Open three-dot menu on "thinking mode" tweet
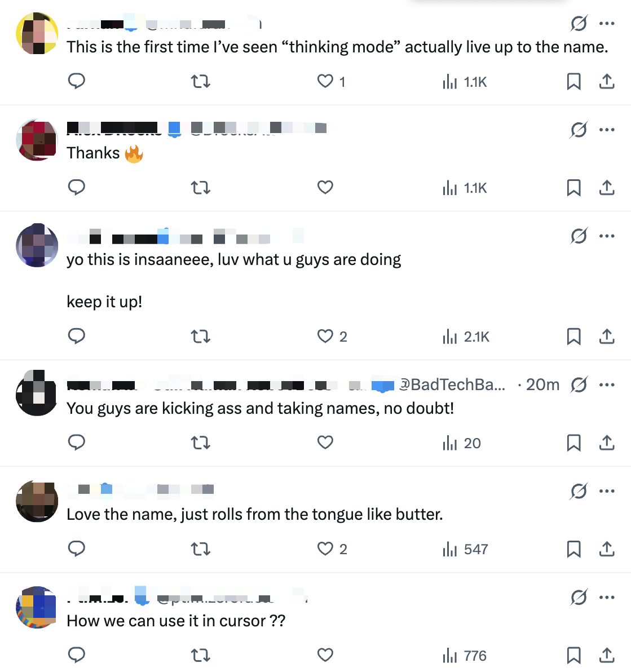The height and width of the screenshot is (672, 631). [607, 24]
